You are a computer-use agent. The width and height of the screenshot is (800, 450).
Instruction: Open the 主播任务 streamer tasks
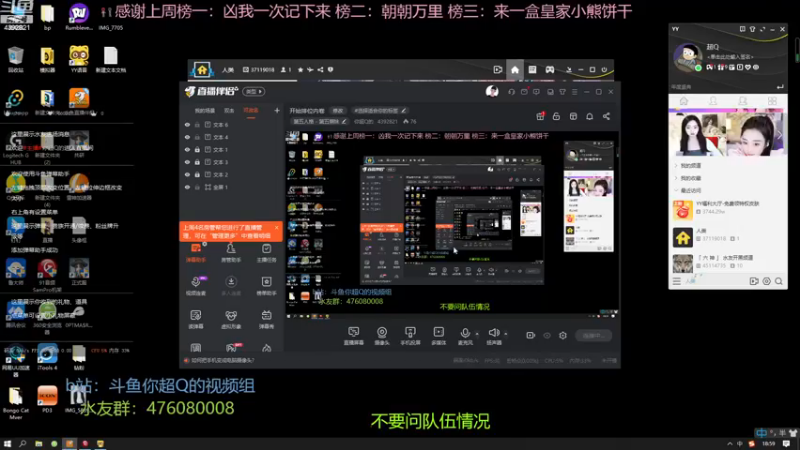pos(266,253)
